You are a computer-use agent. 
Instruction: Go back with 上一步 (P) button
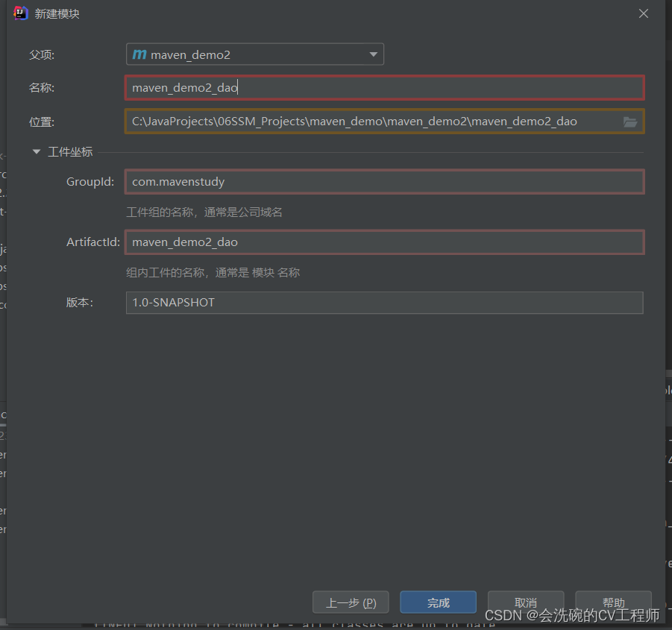(x=351, y=602)
